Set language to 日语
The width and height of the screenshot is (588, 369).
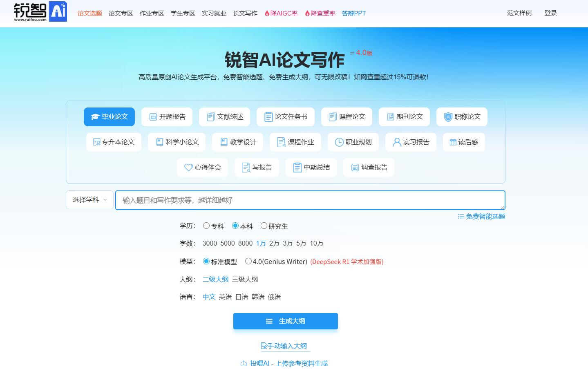click(241, 297)
